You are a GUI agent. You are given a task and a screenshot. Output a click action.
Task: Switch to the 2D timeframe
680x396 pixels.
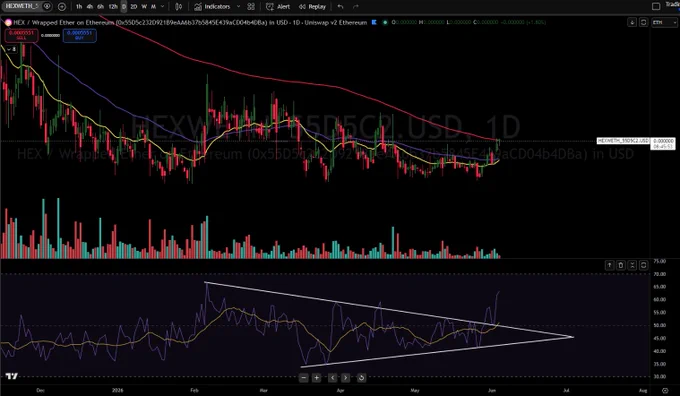134,7
